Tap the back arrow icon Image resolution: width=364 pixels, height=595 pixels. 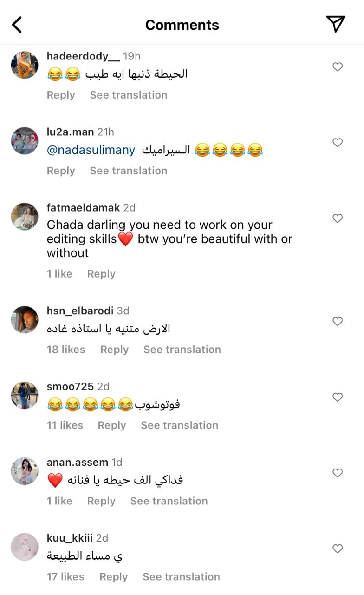[x=17, y=25]
